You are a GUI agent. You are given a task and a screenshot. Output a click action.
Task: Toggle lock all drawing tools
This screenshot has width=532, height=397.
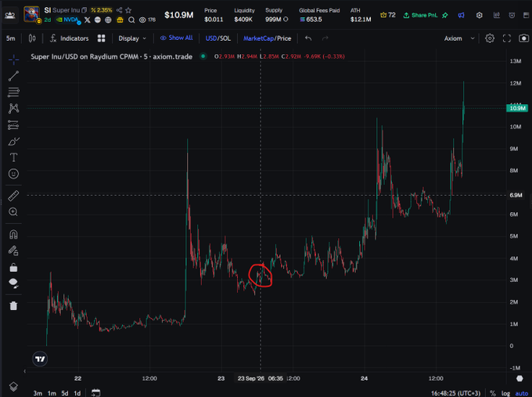pos(13,268)
